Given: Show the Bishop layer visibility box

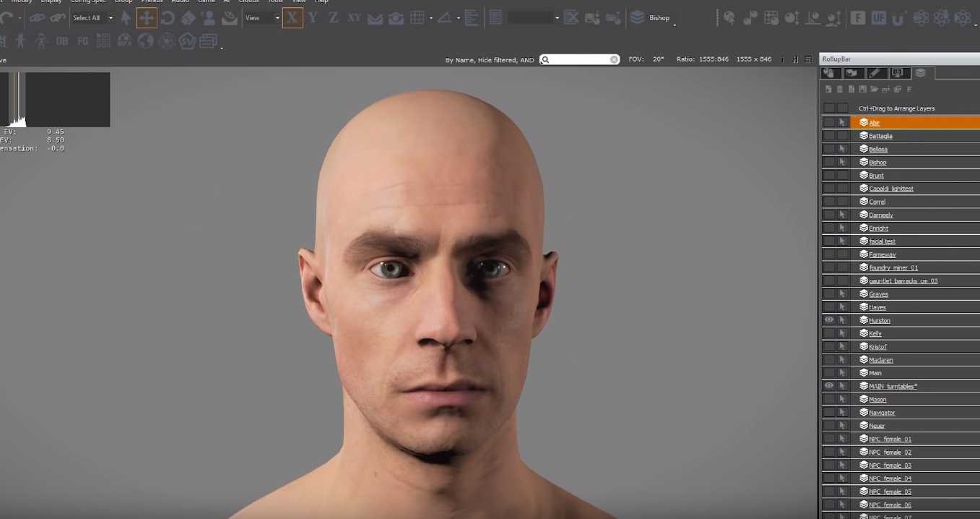Looking at the screenshot, I should pos(829,162).
